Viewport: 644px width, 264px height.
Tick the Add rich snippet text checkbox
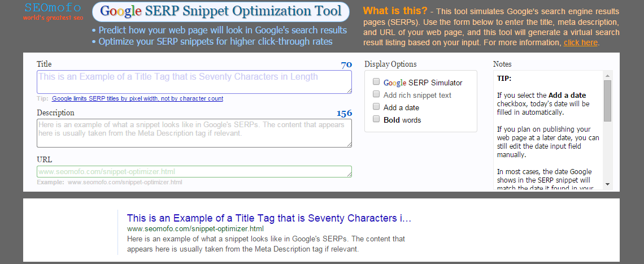pos(376,94)
